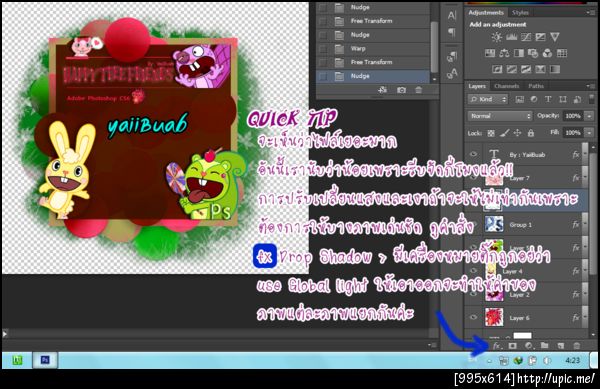Filter layers by pixel layers
The width and height of the screenshot is (600, 389).
coord(519,99)
